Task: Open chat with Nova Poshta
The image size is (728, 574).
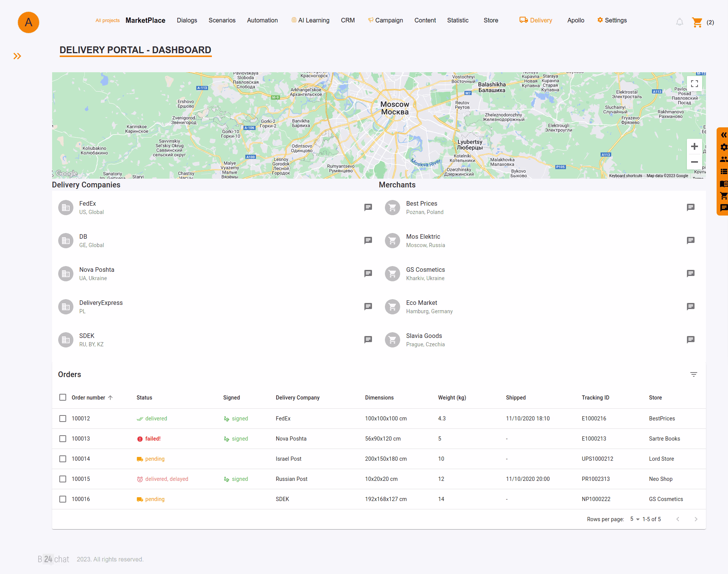Action: pos(368,273)
